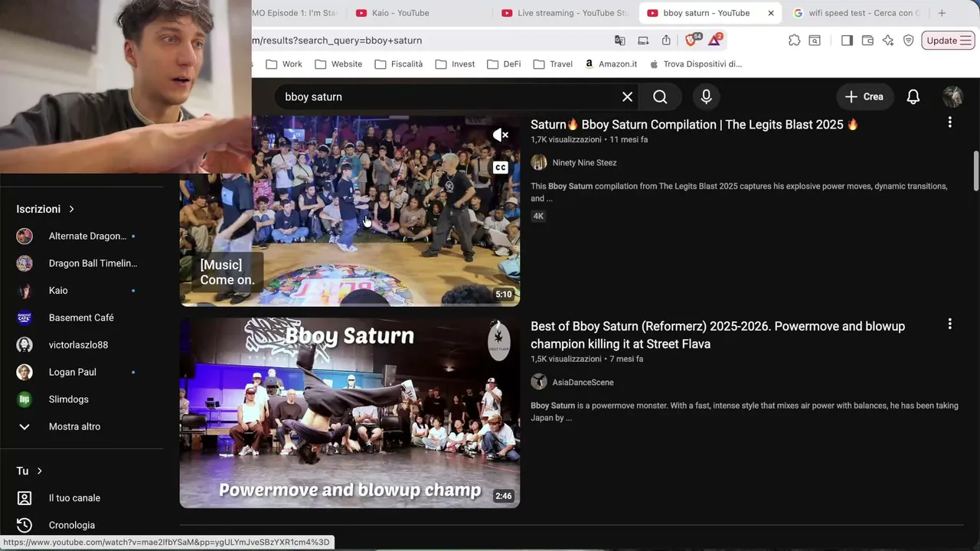The image size is (980, 551).
Task: Click the Il tuo canale sidebar icon
Action: pyautogui.click(x=24, y=498)
